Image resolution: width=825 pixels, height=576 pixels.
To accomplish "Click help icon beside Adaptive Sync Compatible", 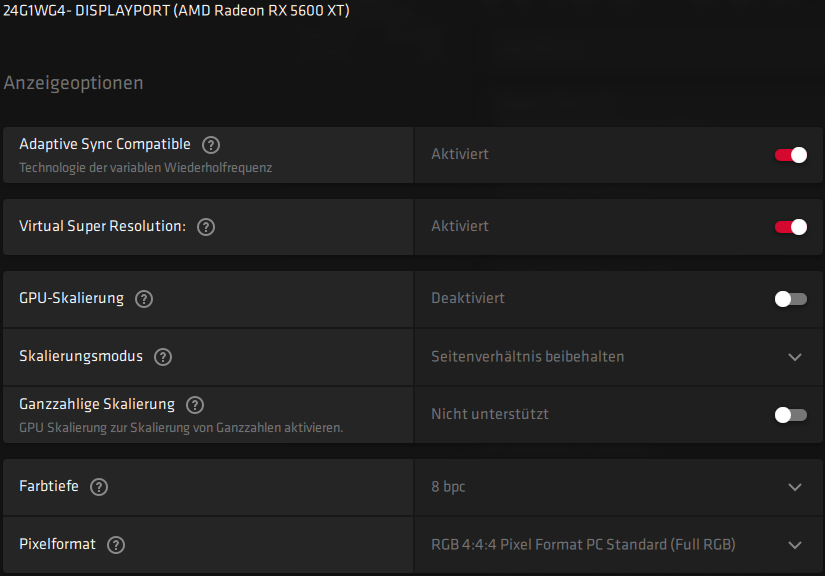I will (210, 145).
